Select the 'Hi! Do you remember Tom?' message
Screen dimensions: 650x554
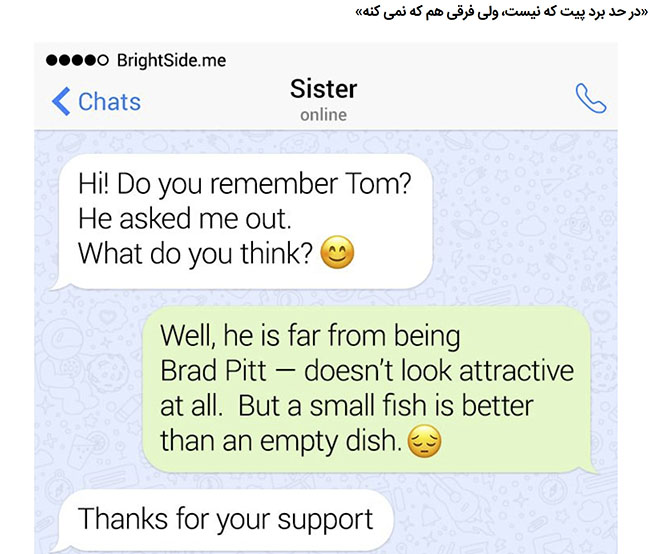pyautogui.click(x=245, y=184)
